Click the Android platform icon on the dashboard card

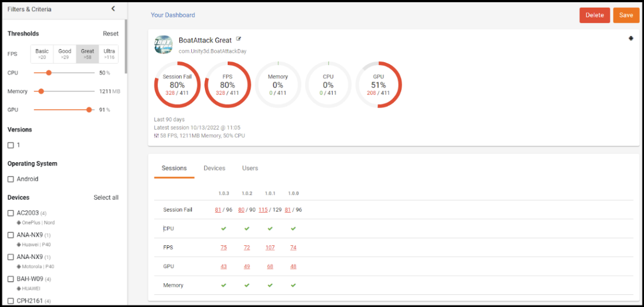tap(631, 39)
